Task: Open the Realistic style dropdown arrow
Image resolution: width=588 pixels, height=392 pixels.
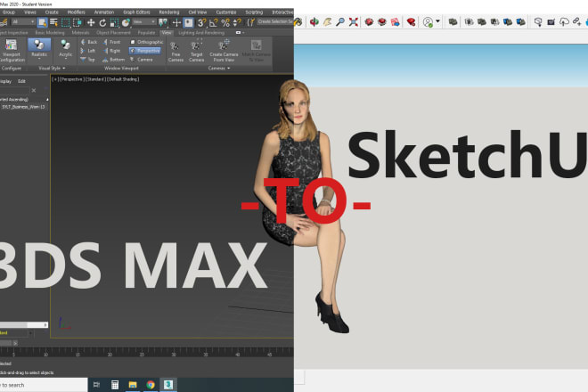Action: [39, 59]
